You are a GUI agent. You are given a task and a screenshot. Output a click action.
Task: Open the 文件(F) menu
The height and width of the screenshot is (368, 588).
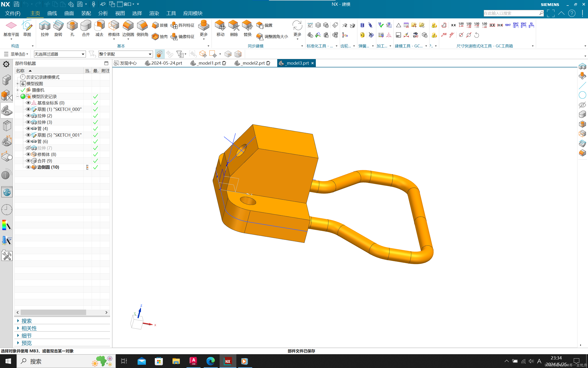click(13, 13)
